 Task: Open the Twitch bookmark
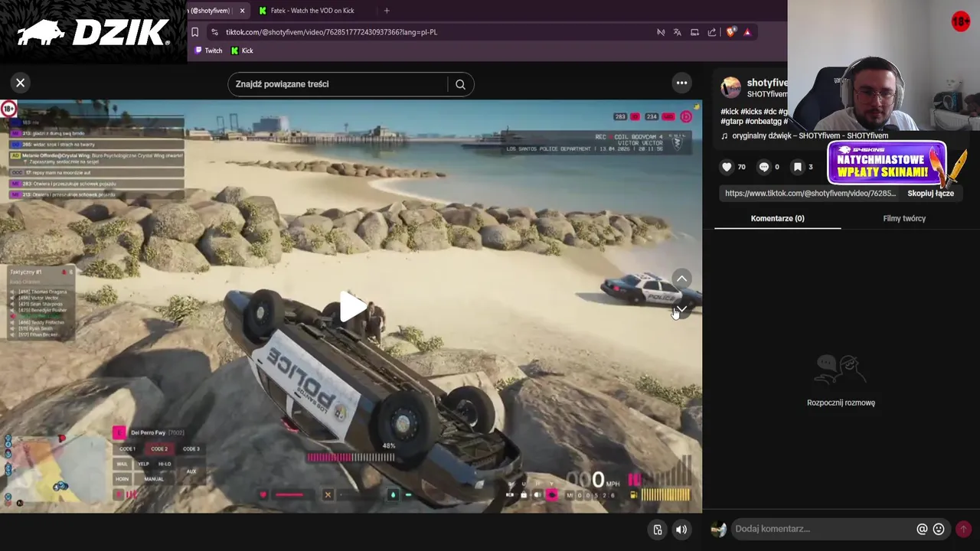coord(208,51)
